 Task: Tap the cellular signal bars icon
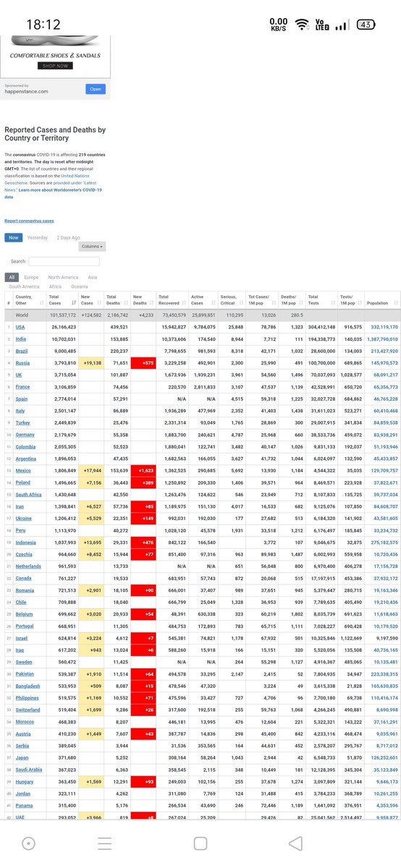point(341,25)
